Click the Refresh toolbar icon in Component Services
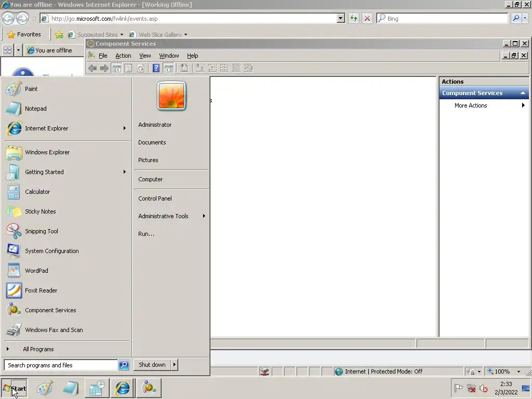Screen dimensions: 532x399 [140, 68]
